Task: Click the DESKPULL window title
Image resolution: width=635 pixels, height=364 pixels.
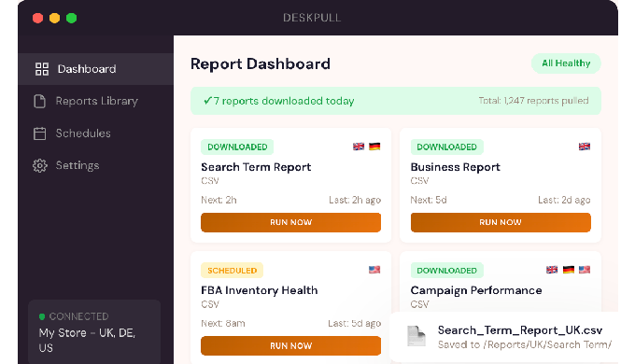Action: click(x=312, y=18)
